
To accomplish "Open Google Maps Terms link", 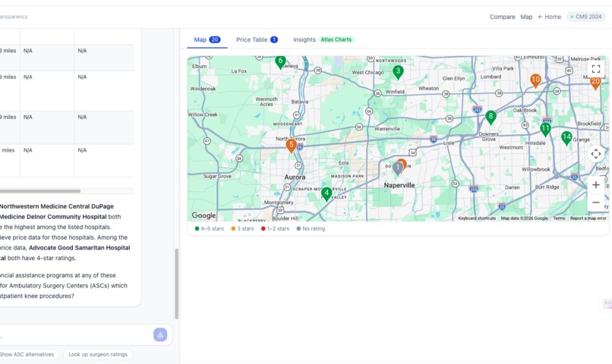I will coord(559,218).
